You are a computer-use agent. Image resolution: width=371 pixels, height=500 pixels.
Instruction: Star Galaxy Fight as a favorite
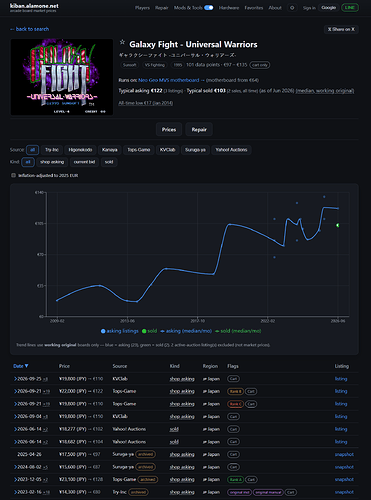pos(122,42)
